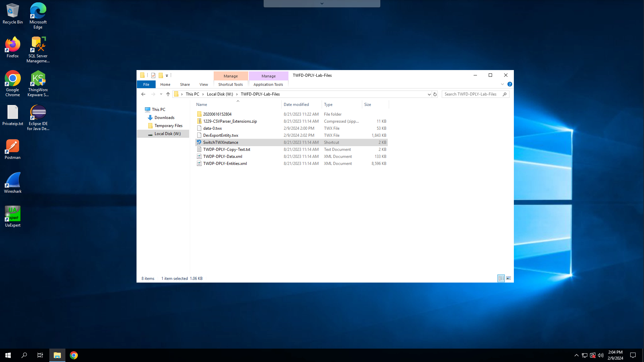
Task: Select Google Chrome desktop shortcut
Action: 13,83
